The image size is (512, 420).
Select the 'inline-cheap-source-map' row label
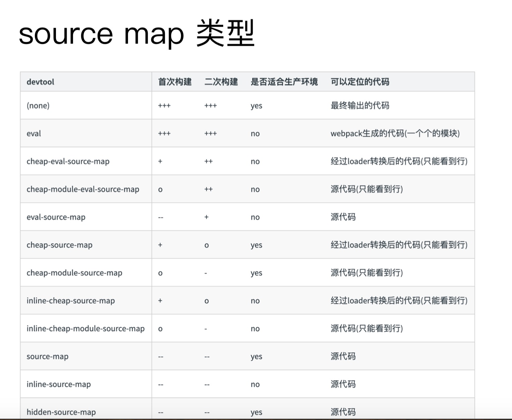[x=71, y=300]
